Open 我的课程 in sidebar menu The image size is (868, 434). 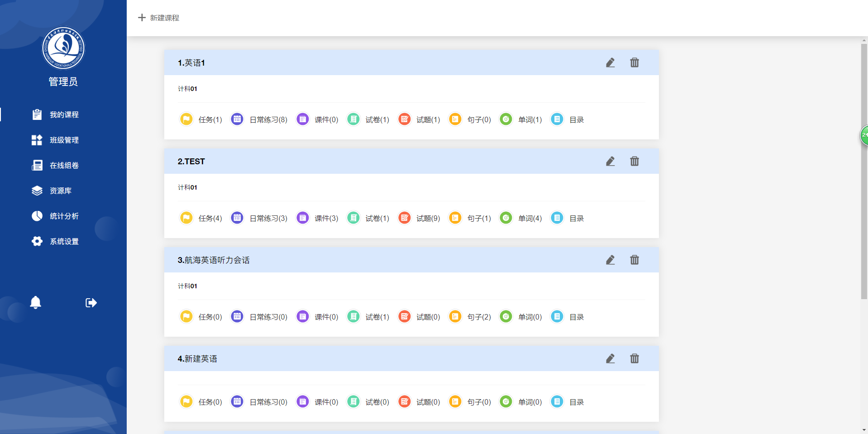64,114
